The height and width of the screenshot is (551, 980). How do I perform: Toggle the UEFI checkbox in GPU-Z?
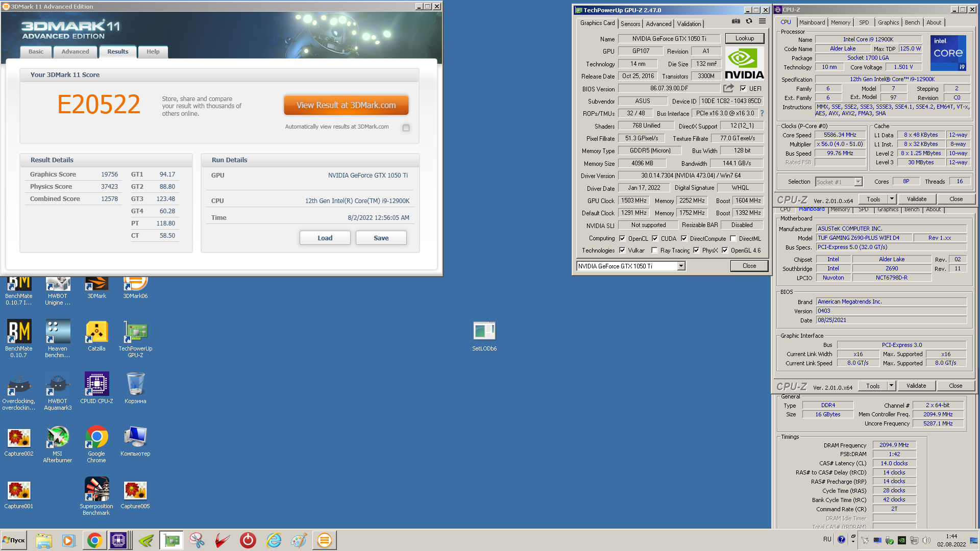[743, 88]
